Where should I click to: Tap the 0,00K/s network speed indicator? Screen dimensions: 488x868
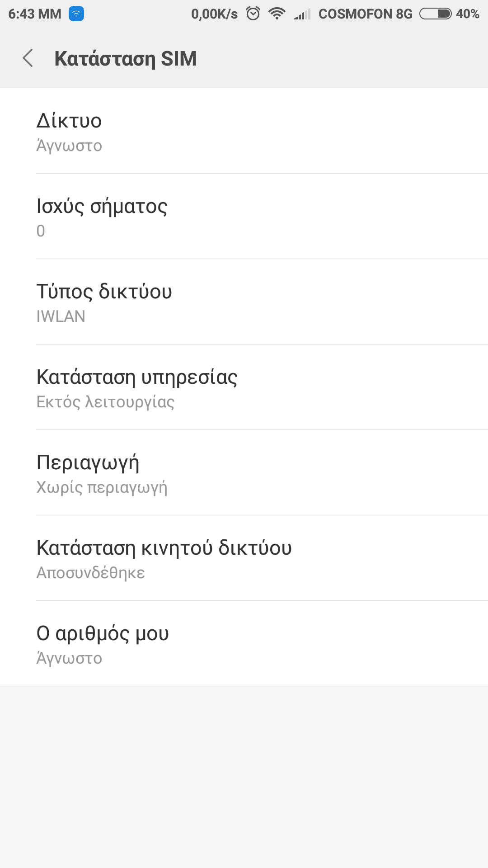(214, 14)
